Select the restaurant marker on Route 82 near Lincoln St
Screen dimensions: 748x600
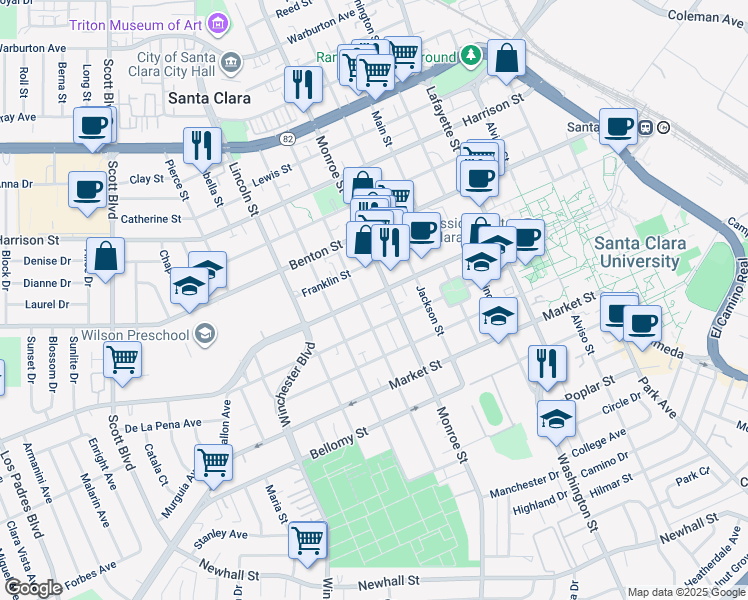click(202, 149)
